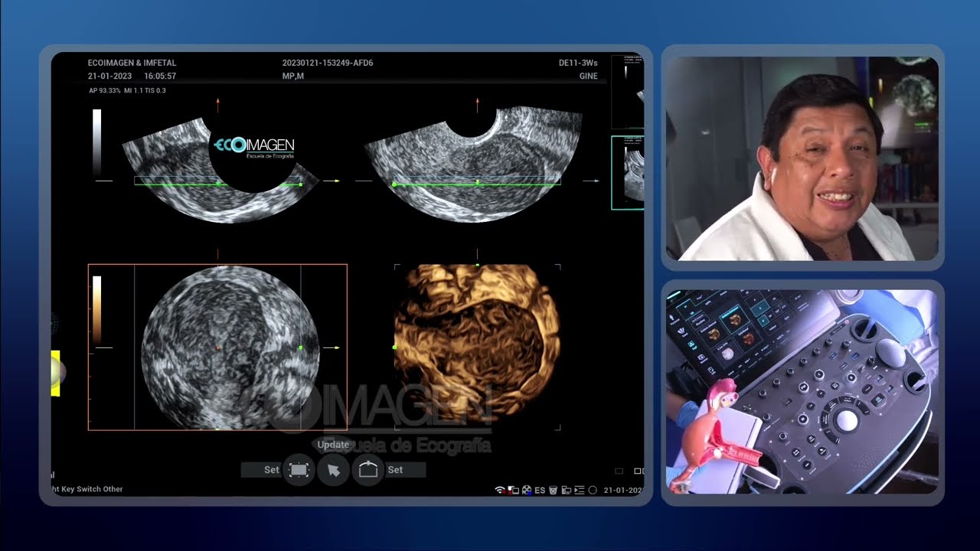Select the top-right sectional plane image
The image size is (980, 551).
pyautogui.click(x=473, y=165)
